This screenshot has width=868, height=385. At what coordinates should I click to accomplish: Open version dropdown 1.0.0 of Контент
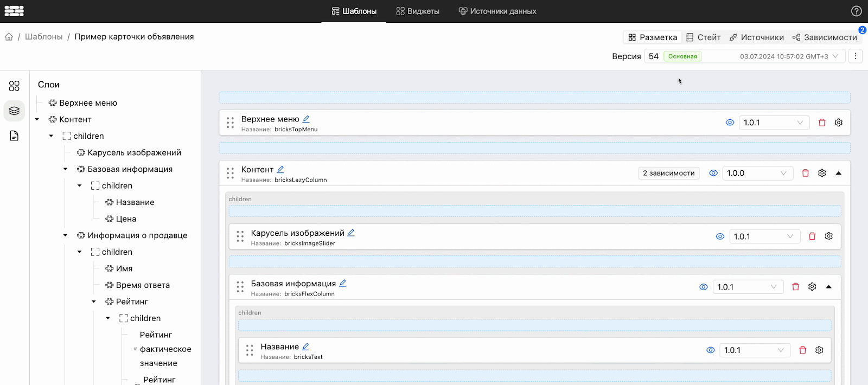click(758, 173)
